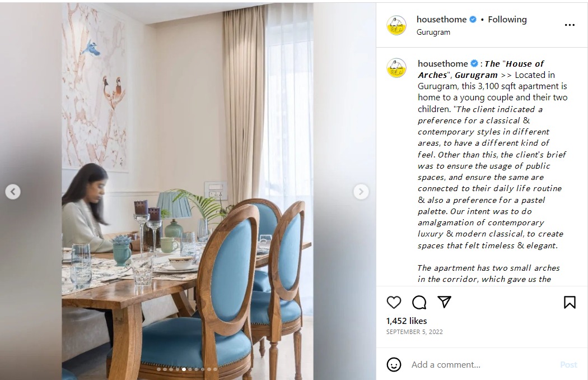Go to next carousel photo
This screenshot has width=588, height=380.
tap(361, 192)
